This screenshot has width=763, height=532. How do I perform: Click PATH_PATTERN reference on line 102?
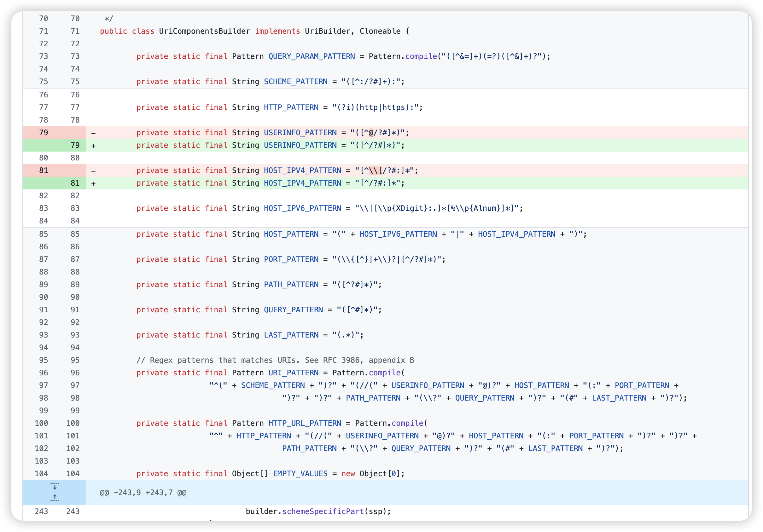click(x=309, y=449)
